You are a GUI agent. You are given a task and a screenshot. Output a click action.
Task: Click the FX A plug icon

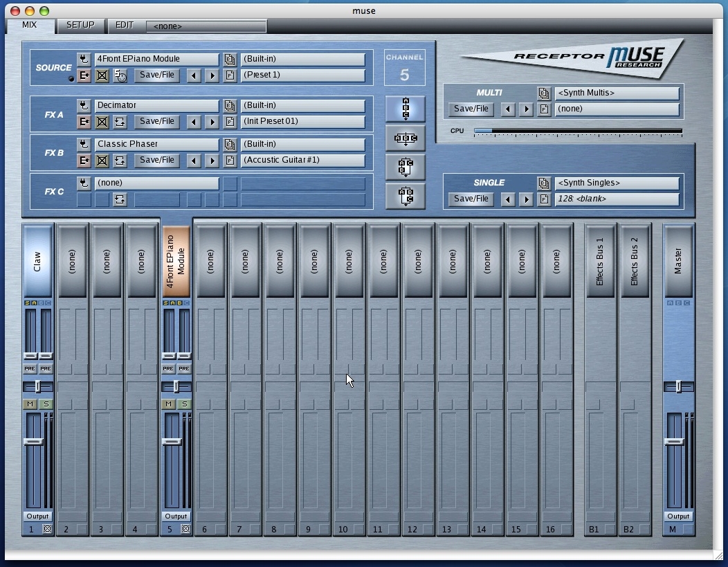84,105
